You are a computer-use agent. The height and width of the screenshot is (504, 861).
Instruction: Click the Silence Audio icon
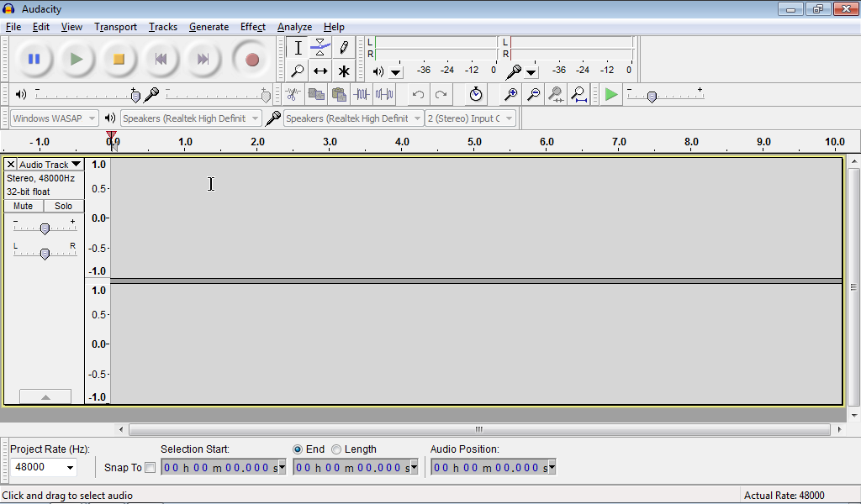[384, 94]
